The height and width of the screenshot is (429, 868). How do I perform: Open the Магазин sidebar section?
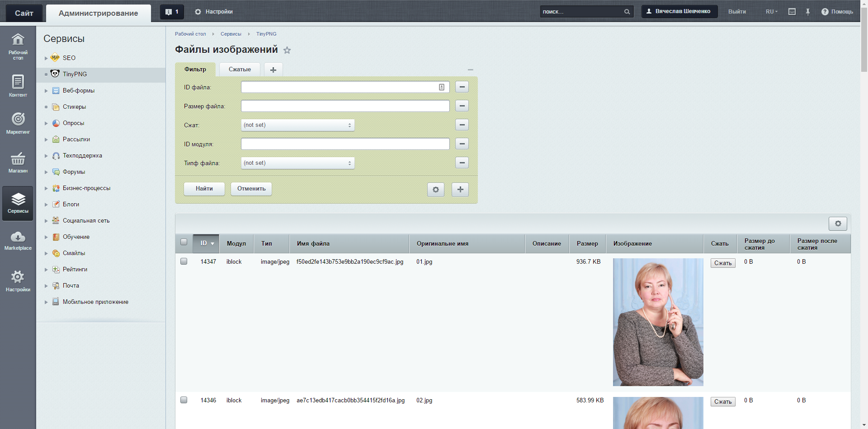[18, 163]
